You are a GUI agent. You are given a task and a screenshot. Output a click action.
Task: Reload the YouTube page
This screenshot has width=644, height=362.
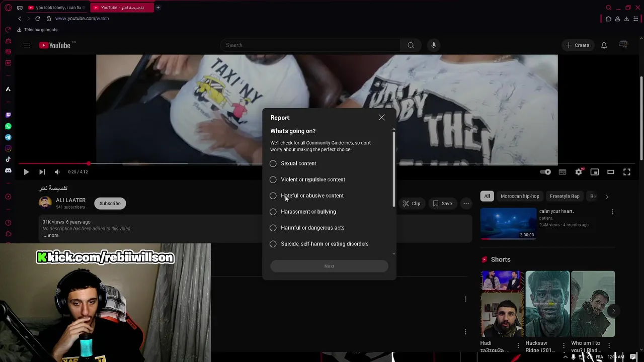tap(37, 19)
